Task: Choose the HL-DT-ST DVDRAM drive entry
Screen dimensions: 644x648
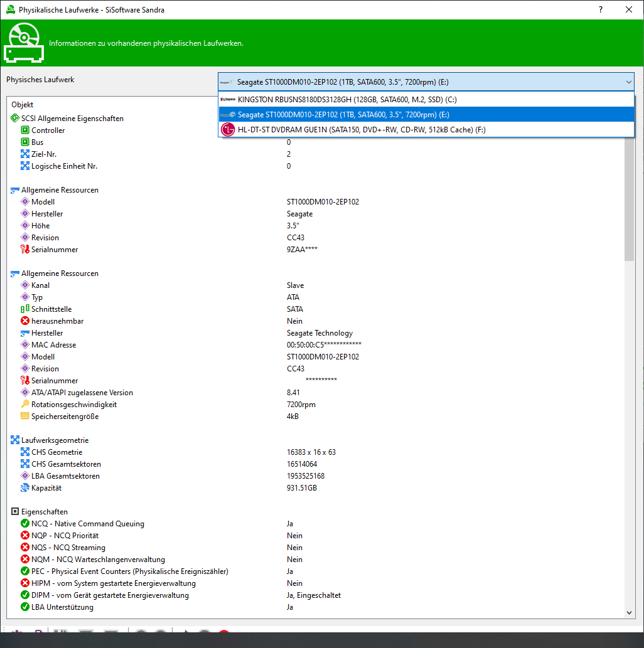Action: click(361, 130)
